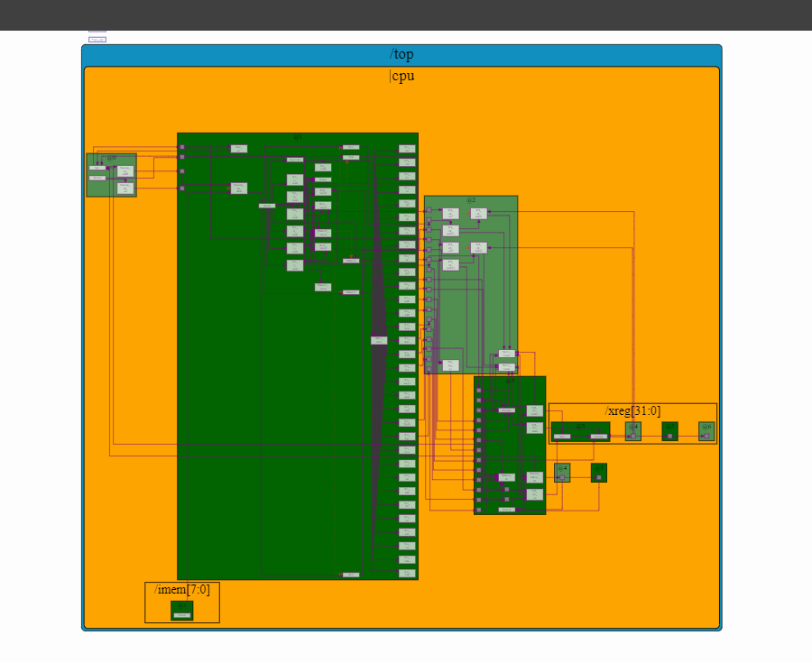This screenshot has height=663, width=812.
Task: Click the small purple widget below the title bar
Action: pos(97,37)
